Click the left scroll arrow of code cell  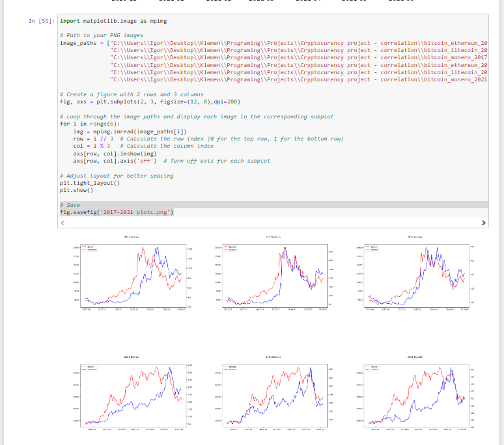(x=63, y=223)
